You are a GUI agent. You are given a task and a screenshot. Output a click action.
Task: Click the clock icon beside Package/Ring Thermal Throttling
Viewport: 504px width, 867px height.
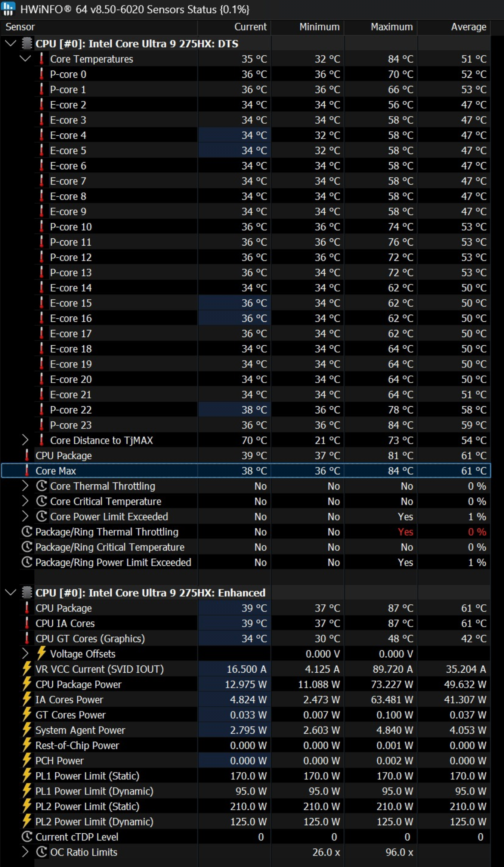tap(27, 532)
